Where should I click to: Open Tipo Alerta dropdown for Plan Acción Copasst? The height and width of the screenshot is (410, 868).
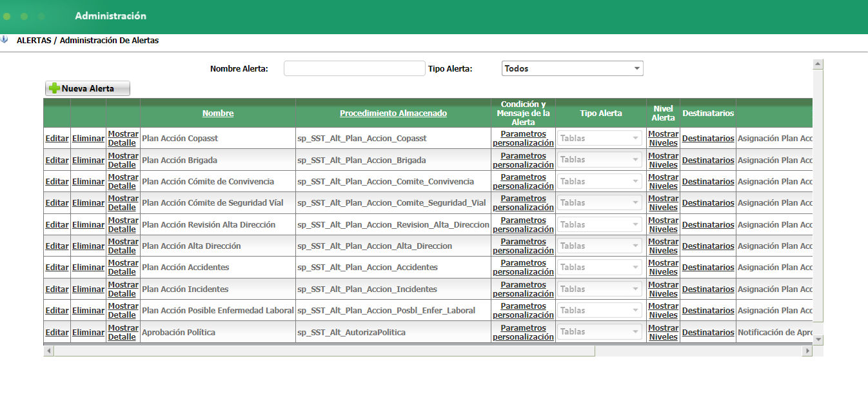(600, 138)
